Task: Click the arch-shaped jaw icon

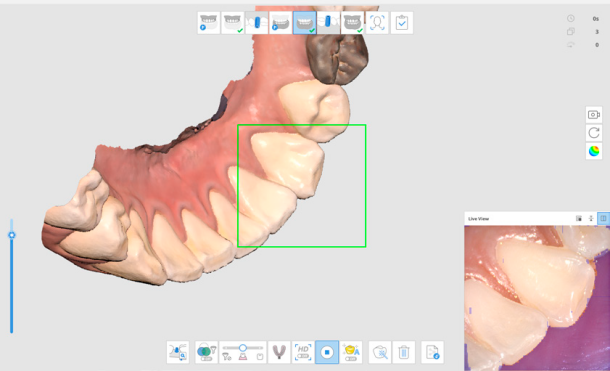Action: (279, 352)
